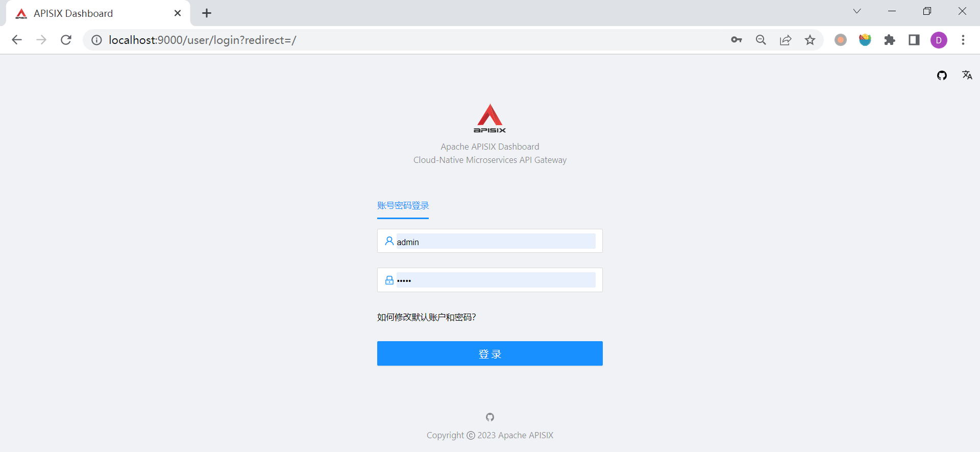Click the orange circle extension icon

tap(841, 40)
